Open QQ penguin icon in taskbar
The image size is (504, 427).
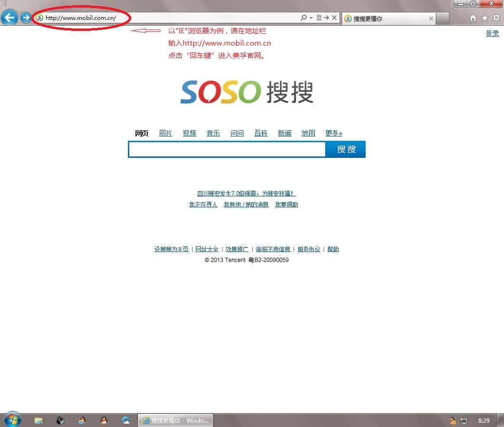pyautogui.click(x=104, y=420)
